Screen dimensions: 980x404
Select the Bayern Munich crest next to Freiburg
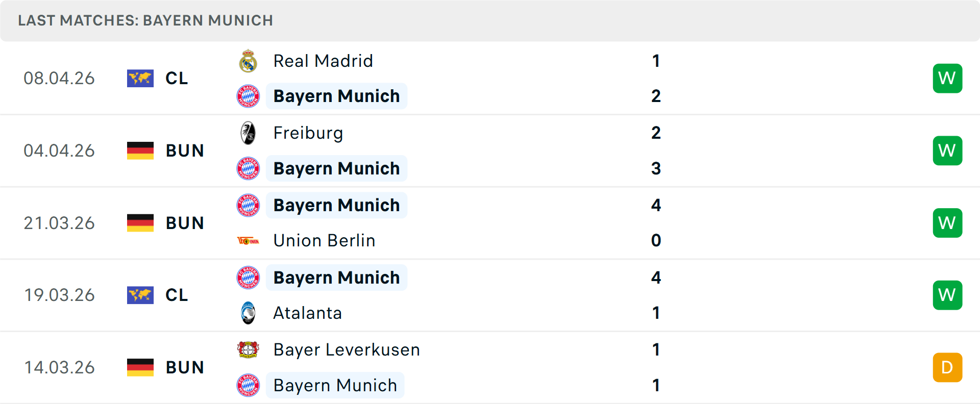[248, 168]
